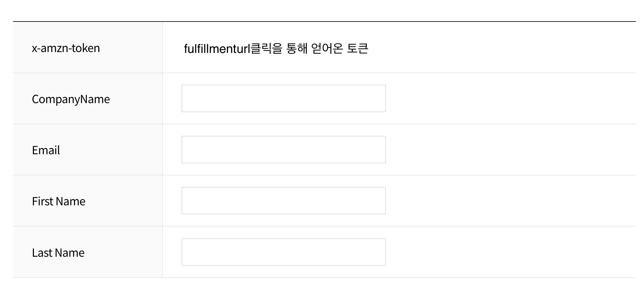Image resolution: width=644 pixels, height=286 pixels.
Task: Click the First Name label
Action: [x=59, y=201]
